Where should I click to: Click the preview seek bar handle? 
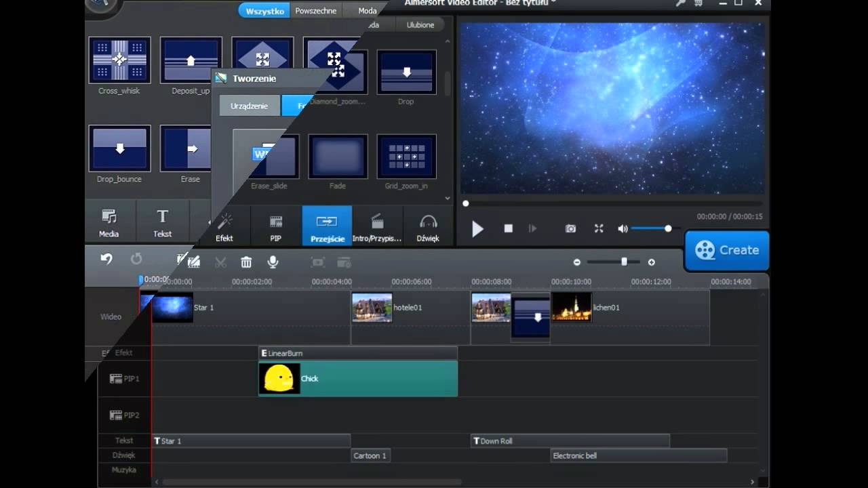[x=466, y=203]
